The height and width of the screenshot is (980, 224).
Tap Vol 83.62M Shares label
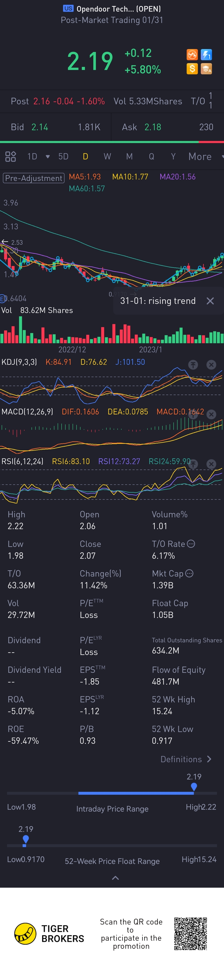pos(37,310)
